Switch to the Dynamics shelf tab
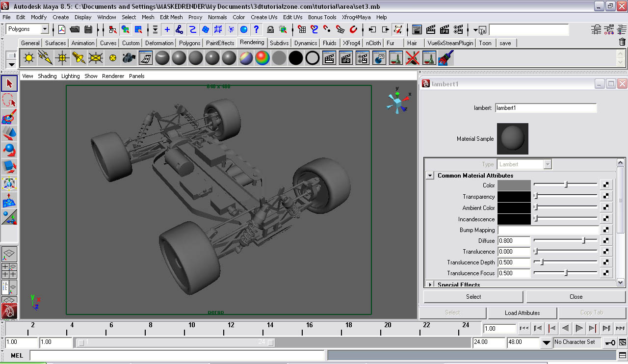Viewport: 628px width, 364px height. [x=306, y=43]
